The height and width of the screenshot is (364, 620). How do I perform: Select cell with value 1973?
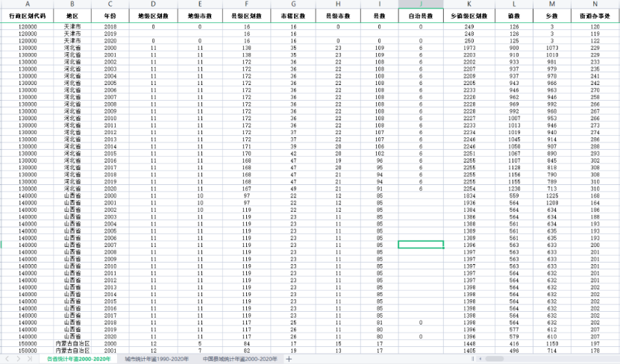click(x=469, y=48)
